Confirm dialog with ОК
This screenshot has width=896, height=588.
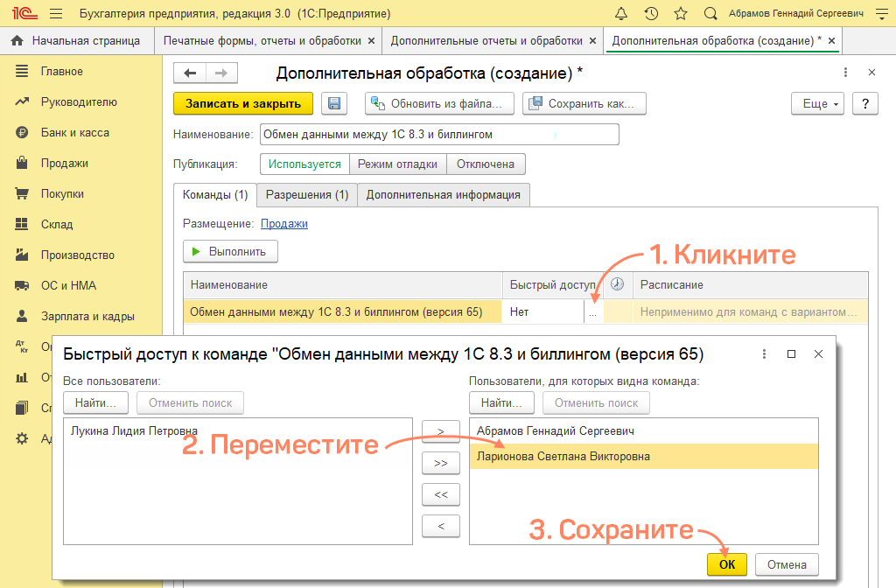(x=727, y=564)
